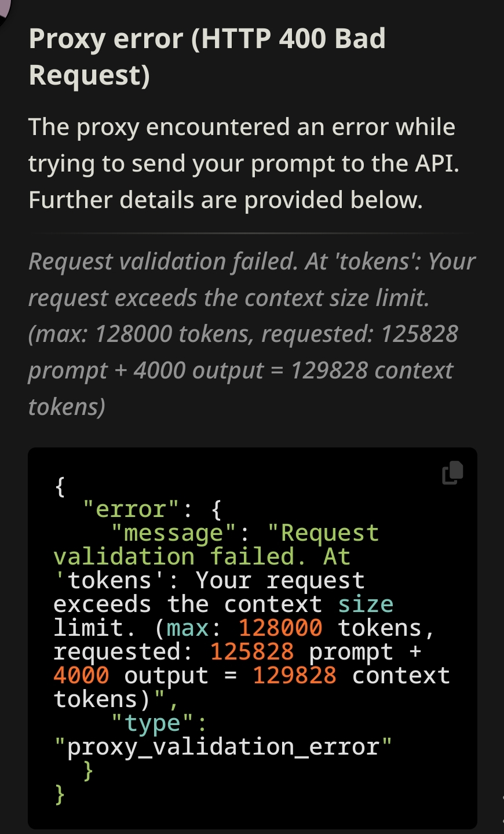504x834 pixels.
Task: Click the orange 125828 number in the code
Action: coord(252,652)
